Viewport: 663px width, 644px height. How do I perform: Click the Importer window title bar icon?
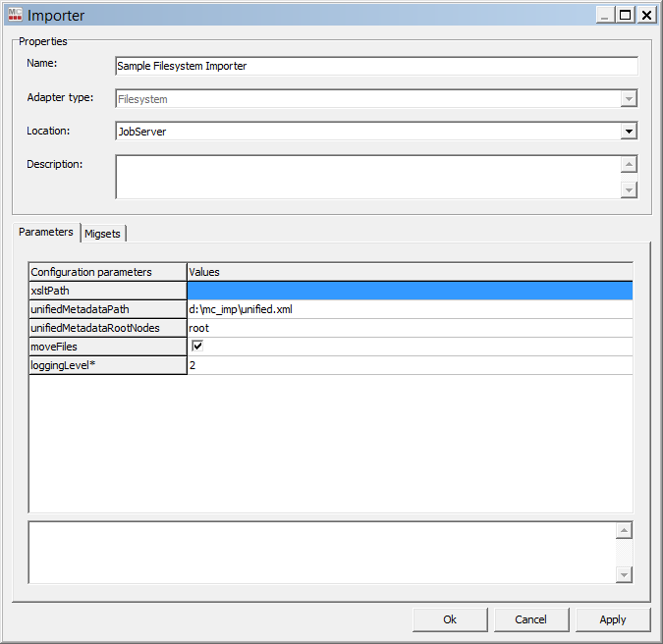(15, 15)
